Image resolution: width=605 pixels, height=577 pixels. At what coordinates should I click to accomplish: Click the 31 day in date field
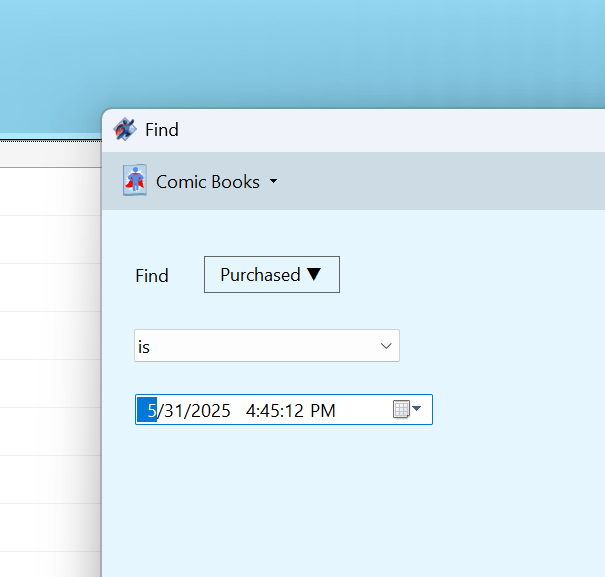tap(174, 411)
